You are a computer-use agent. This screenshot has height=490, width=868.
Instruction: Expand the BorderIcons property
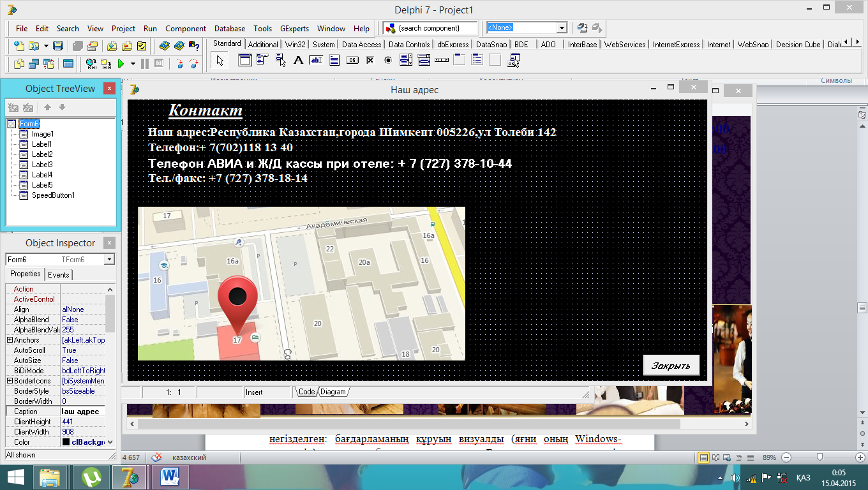pyautogui.click(x=10, y=381)
